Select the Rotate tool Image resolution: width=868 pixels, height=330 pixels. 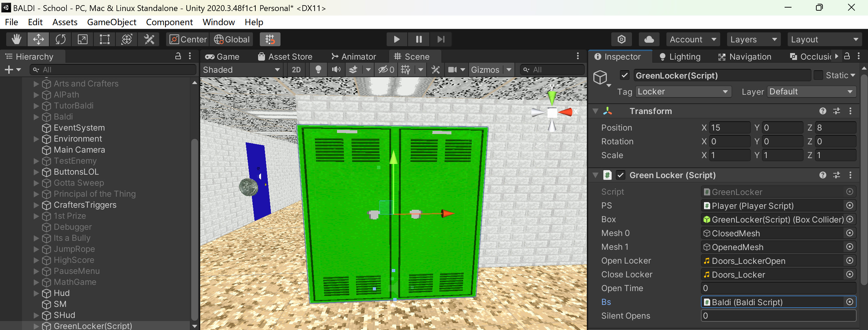(60, 39)
